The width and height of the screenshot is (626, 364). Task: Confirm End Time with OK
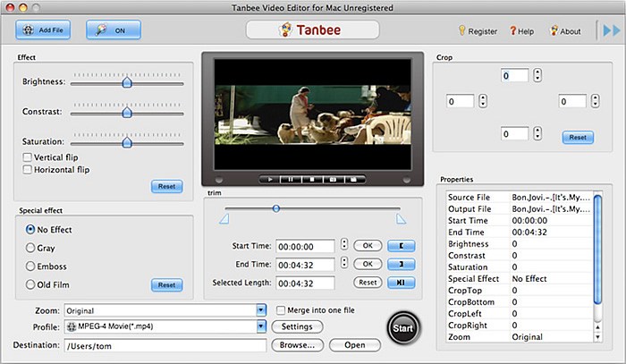(368, 264)
